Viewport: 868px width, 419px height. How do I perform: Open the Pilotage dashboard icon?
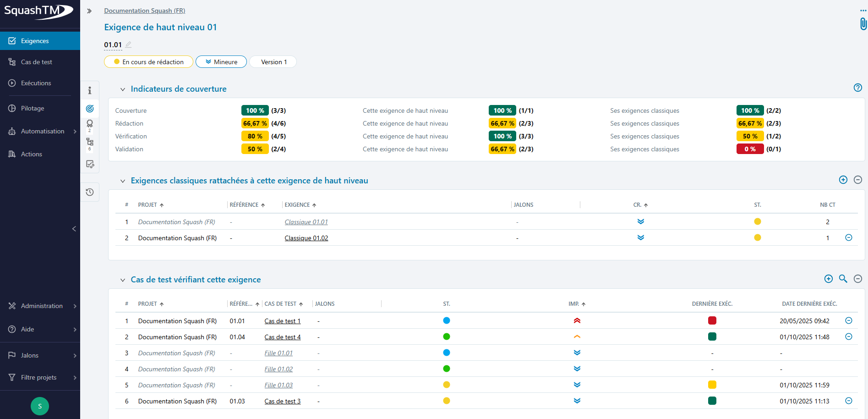(x=33, y=108)
